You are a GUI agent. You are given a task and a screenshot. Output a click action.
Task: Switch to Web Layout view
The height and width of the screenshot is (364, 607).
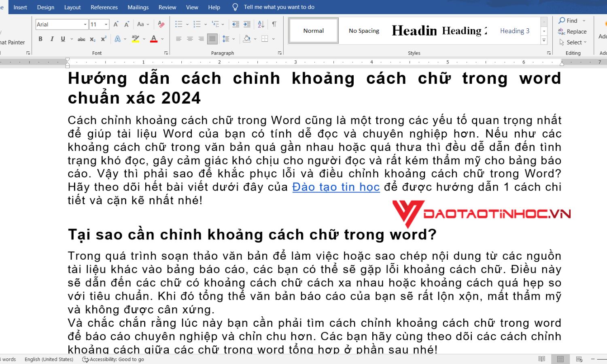point(579,359)
